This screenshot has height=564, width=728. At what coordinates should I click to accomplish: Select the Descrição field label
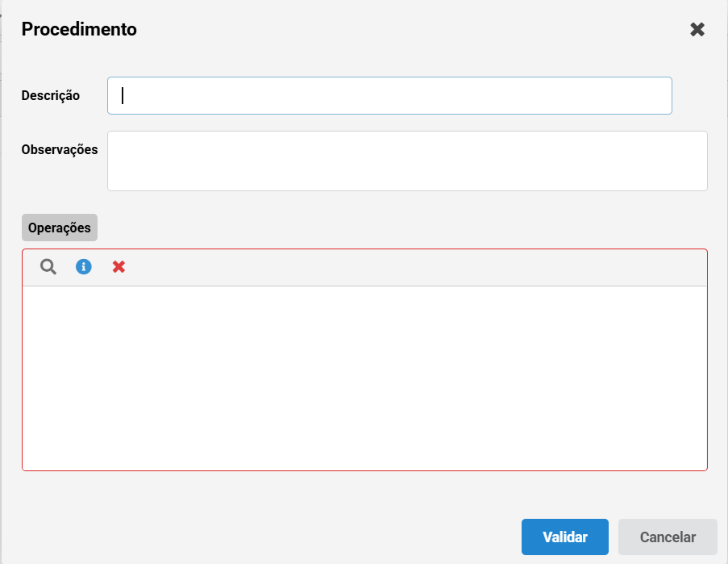click(x=51, y=96)
